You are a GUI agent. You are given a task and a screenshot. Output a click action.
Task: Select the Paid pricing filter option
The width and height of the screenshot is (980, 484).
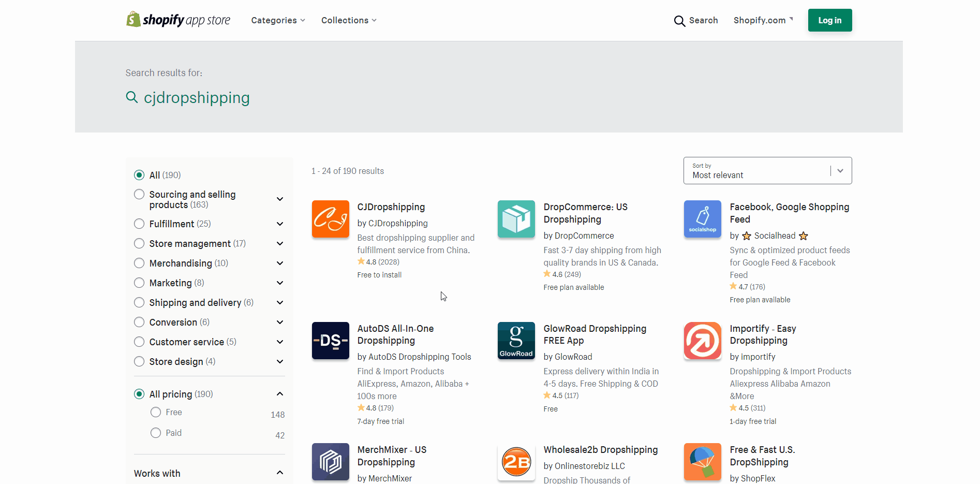[x=156, y=433]
